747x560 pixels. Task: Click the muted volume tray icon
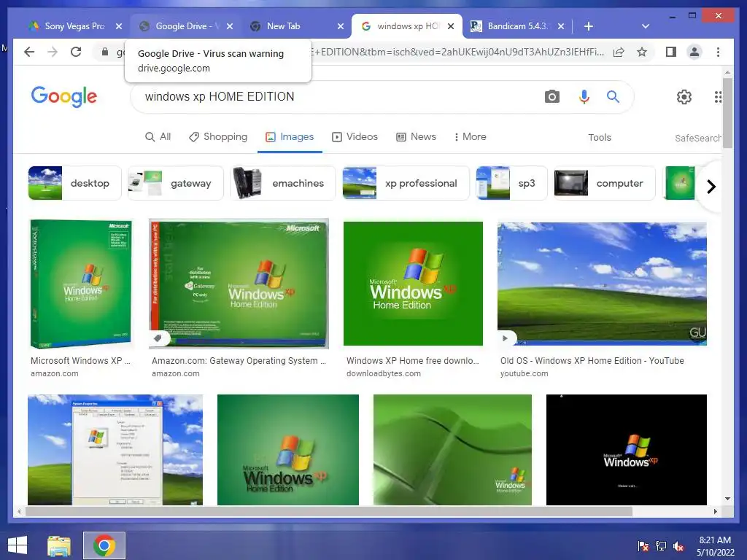(x=678, y=546)
